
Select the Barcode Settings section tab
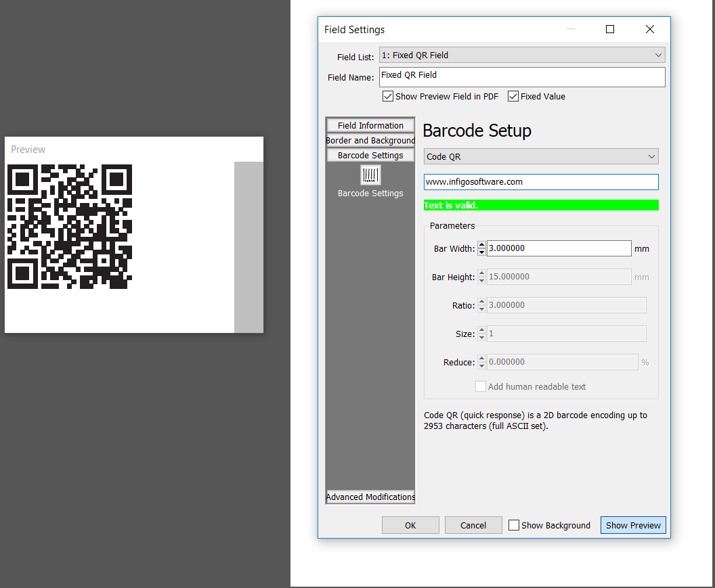click(x=370, y=155)
